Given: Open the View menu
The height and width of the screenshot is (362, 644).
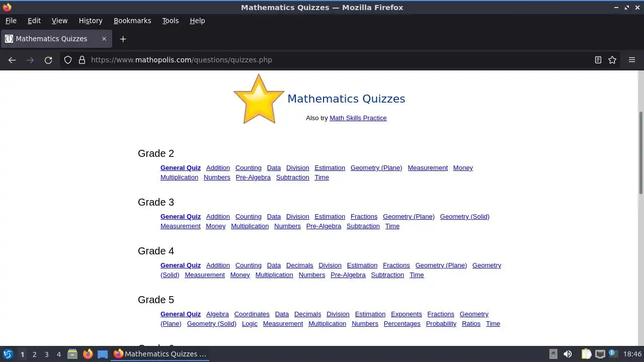Looking at the screenshot, I should pos(59,21).
